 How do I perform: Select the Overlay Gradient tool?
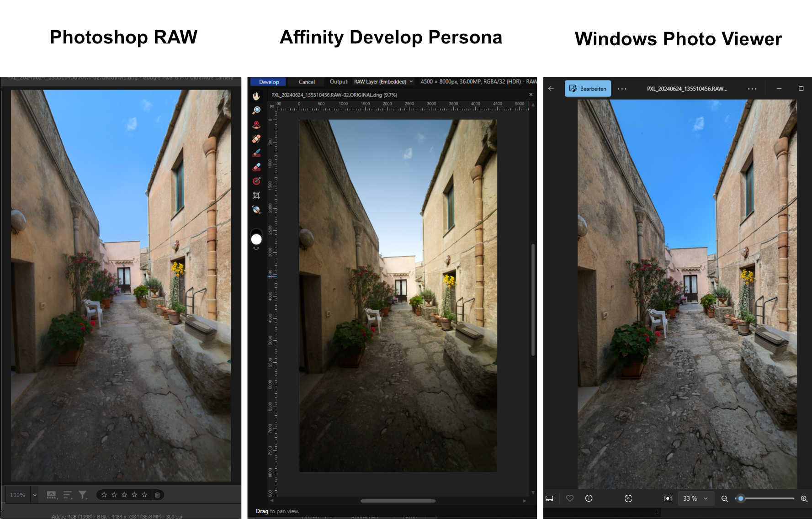pos(256,181)
